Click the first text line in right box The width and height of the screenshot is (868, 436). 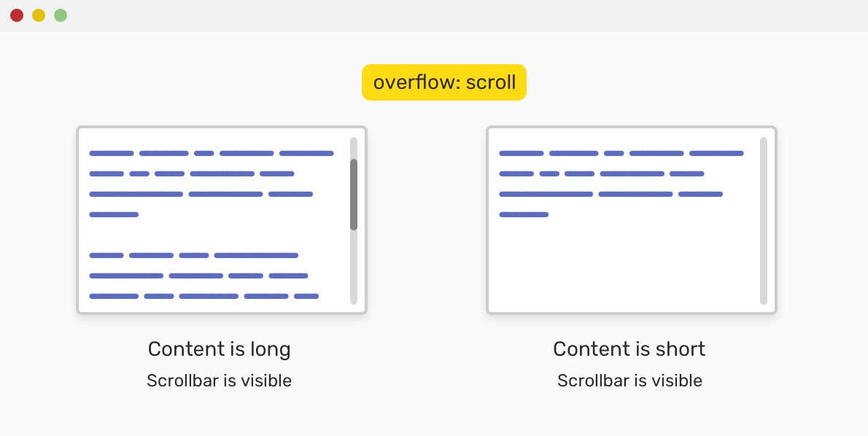tap(621, 153)
